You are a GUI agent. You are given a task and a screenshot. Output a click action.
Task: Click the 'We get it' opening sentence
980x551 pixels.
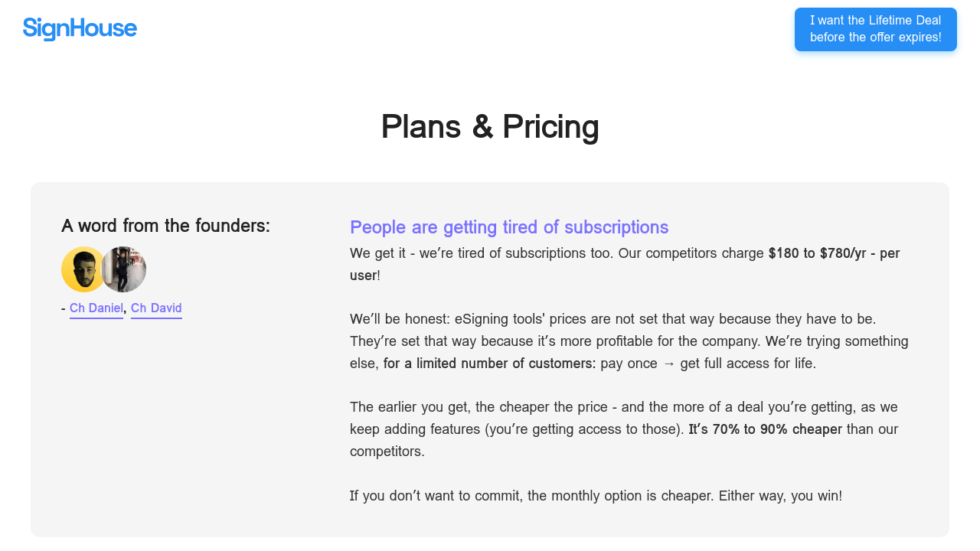pyautogui.click(x=475, y=253)
